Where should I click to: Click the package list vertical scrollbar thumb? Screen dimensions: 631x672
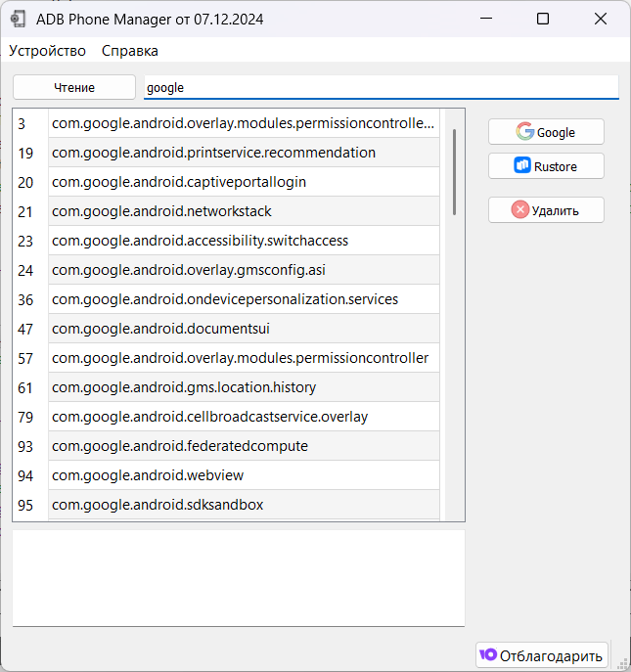[x=454, y=172]
